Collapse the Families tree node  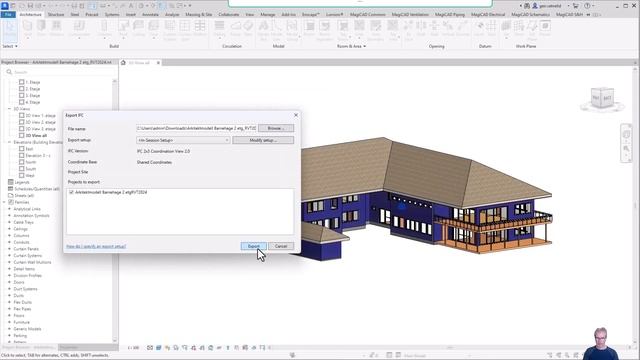(x=4, y=202)
